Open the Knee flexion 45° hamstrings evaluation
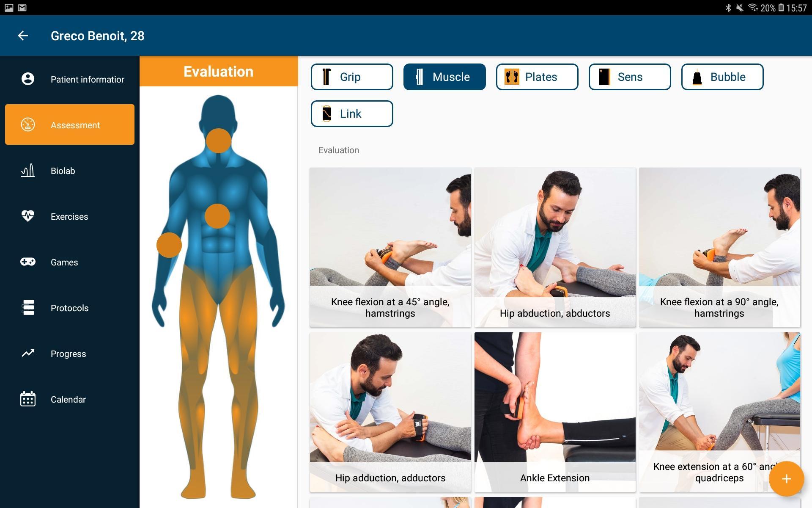Image resolution: width=812 pixels, height=508 pixels. point(390,247)
